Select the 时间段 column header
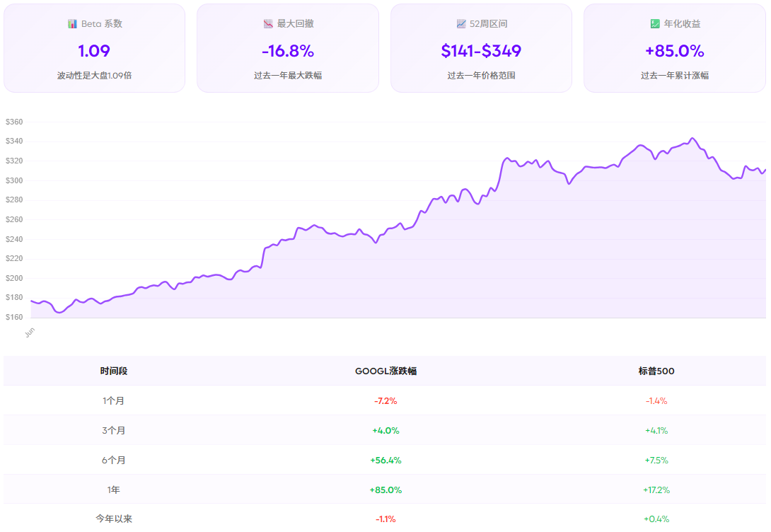Screen dimensions: 771x532 coord(113,371)
